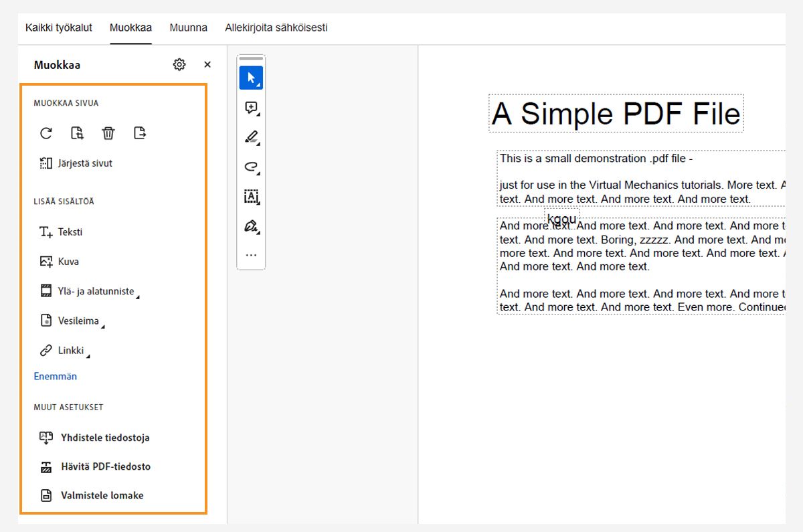Screen dimensions: 803x532
Task: Choose Hävitä PDF-tiedosto
Action: [x=95, y=466]
